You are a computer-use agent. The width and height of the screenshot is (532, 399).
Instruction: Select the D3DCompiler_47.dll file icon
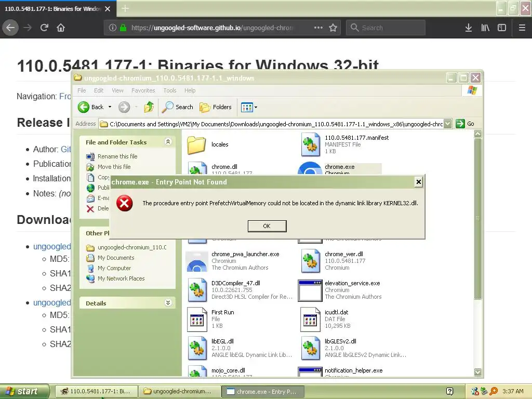197,290
